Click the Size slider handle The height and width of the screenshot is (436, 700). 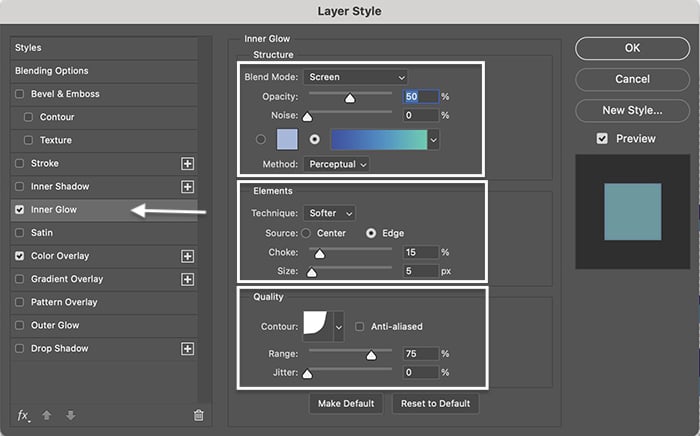(x=312, y=272)
